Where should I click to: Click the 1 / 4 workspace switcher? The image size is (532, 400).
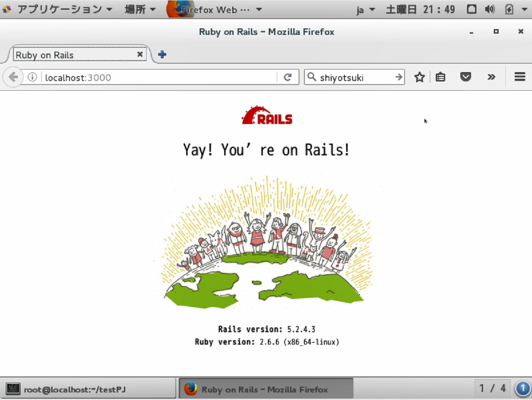(493, 388)
